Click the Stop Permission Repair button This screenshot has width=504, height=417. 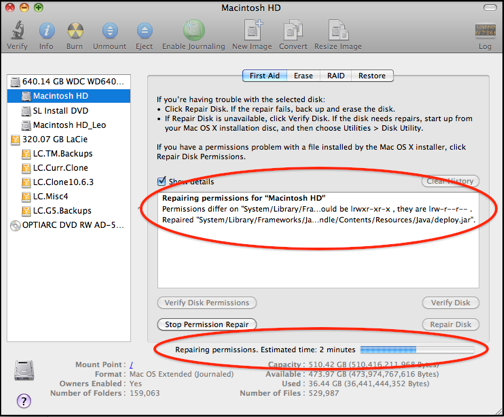207,324
